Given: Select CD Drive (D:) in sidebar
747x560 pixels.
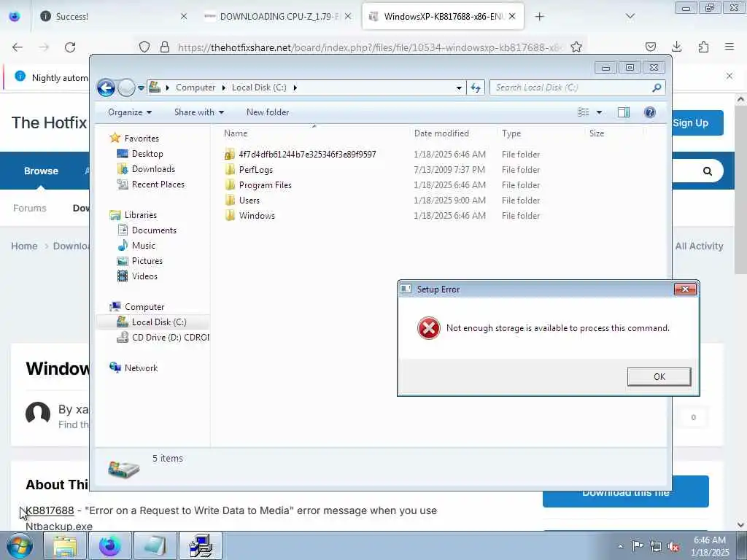Looking at the screenshot, I should 170,337.
